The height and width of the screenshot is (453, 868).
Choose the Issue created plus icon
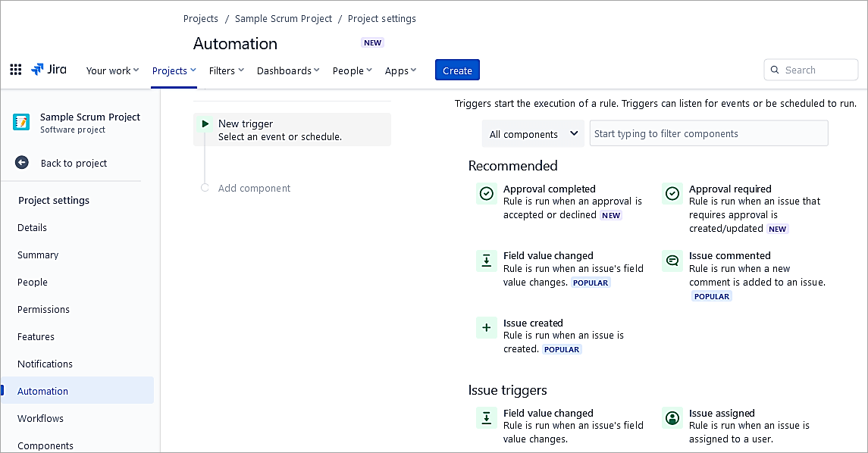click(486, 328)
